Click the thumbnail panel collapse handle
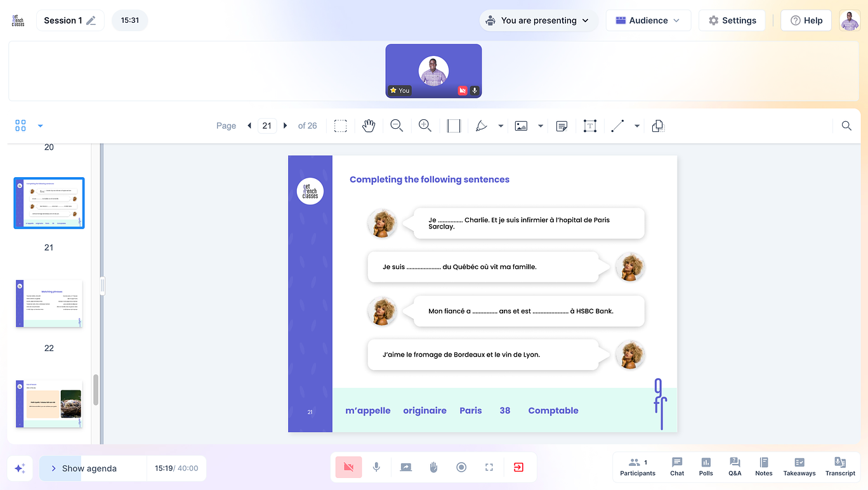The height and width of the screenshot is (490, 868). coord(102,286)
